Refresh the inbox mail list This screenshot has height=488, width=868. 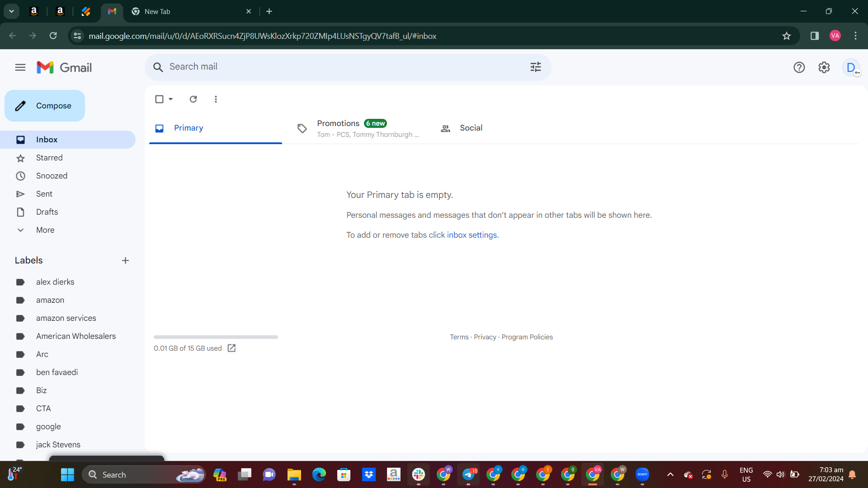[x=193, y=99]
